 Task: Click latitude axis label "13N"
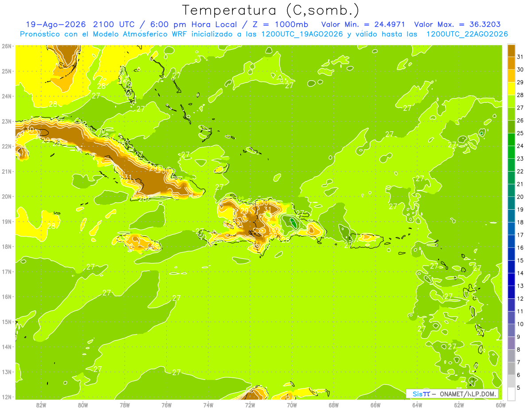click(x=6, y=372)
